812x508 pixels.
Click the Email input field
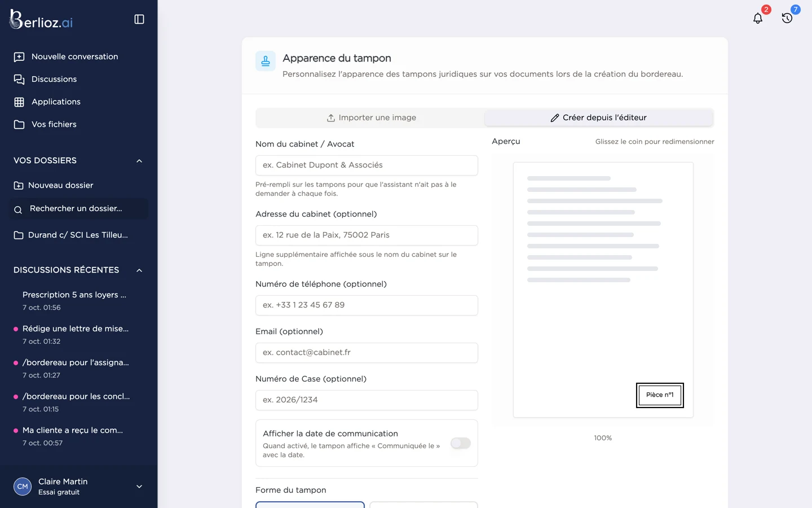coord(367,353)
